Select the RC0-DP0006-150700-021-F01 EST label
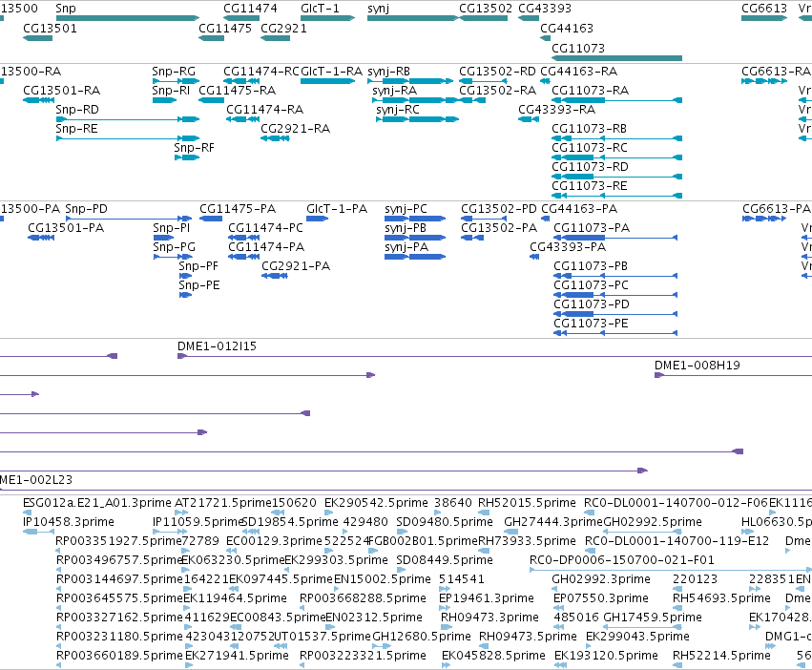 (622, 560)
